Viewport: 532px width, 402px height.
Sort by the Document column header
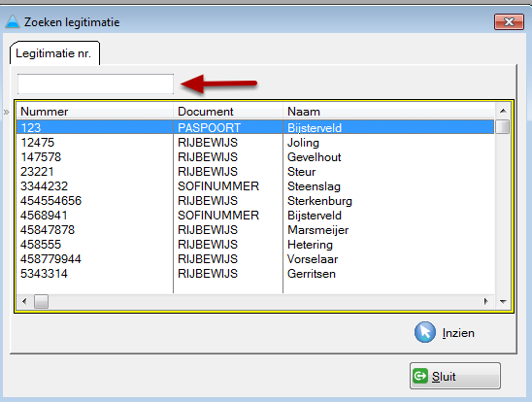coord(228,112)
